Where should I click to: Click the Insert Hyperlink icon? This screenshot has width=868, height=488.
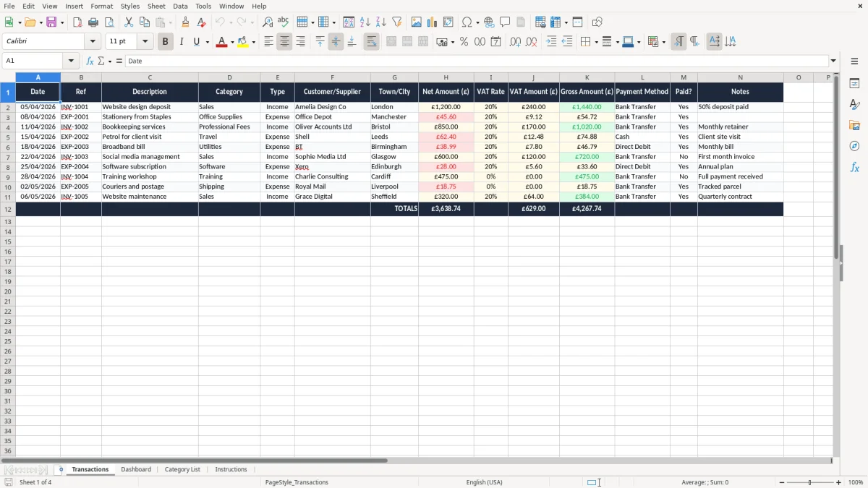click(490, 22)
